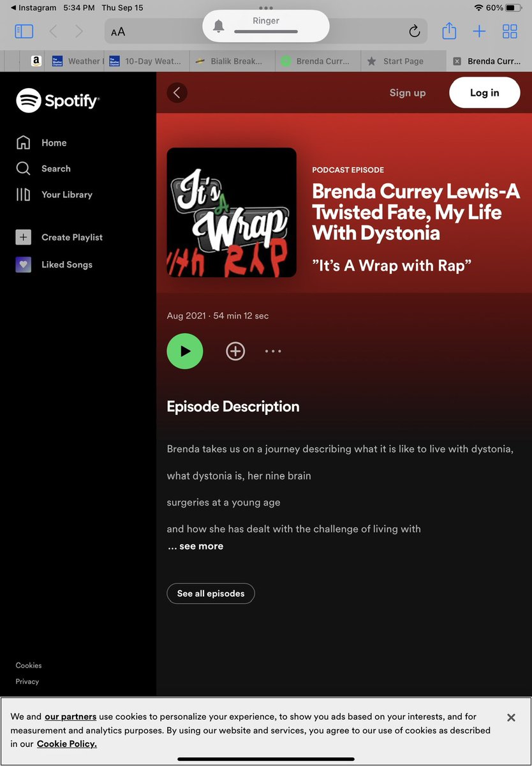Image resolution: width=532 pixels, height=766 pixels.
Task: Tap the Ringer volume slider
Action: coord(265,31)
